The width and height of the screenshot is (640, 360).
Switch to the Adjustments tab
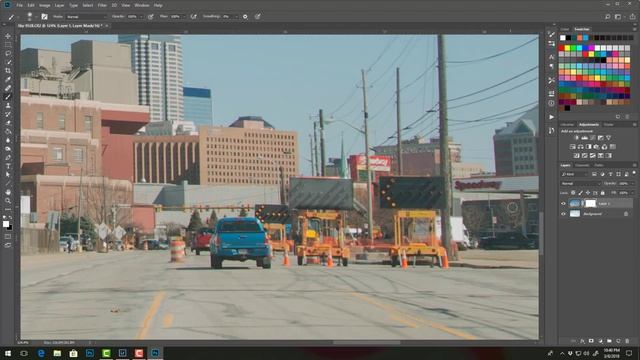coord(589,124)
